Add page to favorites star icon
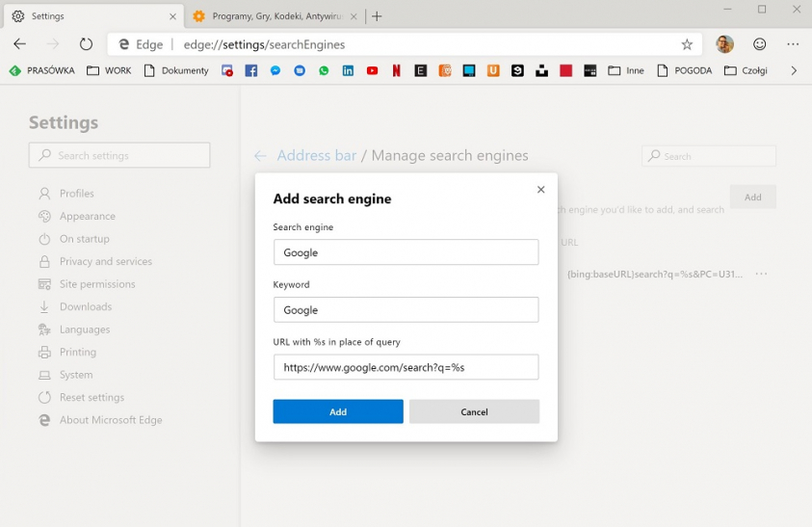The height and width of the screenshot is (527, 812). (687, 44)
